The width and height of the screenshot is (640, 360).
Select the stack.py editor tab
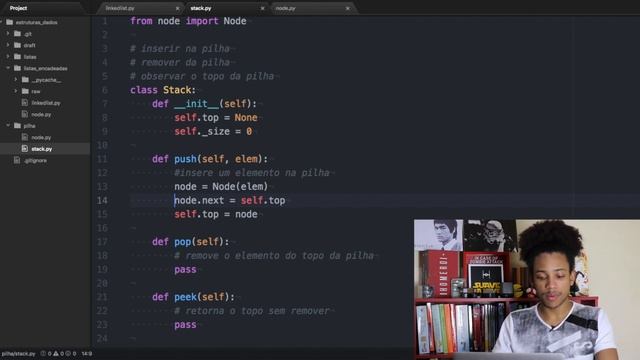coord(227,8)
